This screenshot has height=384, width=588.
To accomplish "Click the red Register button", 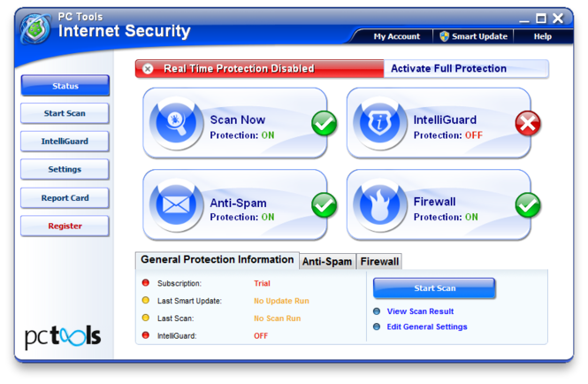I will 65,226.
